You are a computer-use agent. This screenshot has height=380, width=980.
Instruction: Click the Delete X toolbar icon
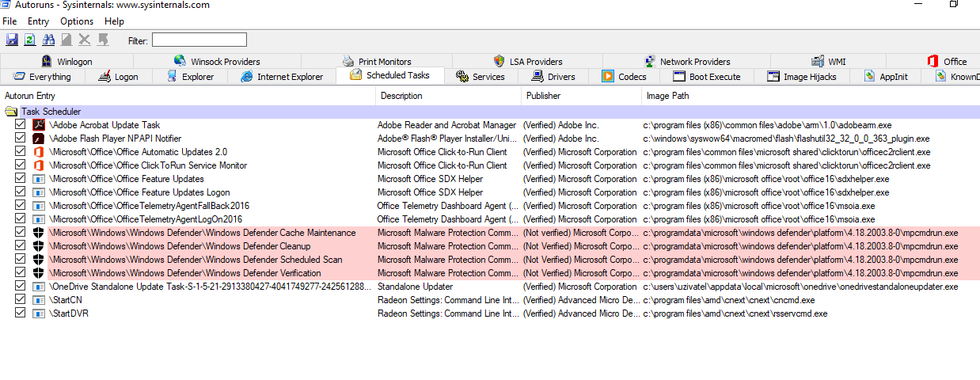click(x=85, y=40)
